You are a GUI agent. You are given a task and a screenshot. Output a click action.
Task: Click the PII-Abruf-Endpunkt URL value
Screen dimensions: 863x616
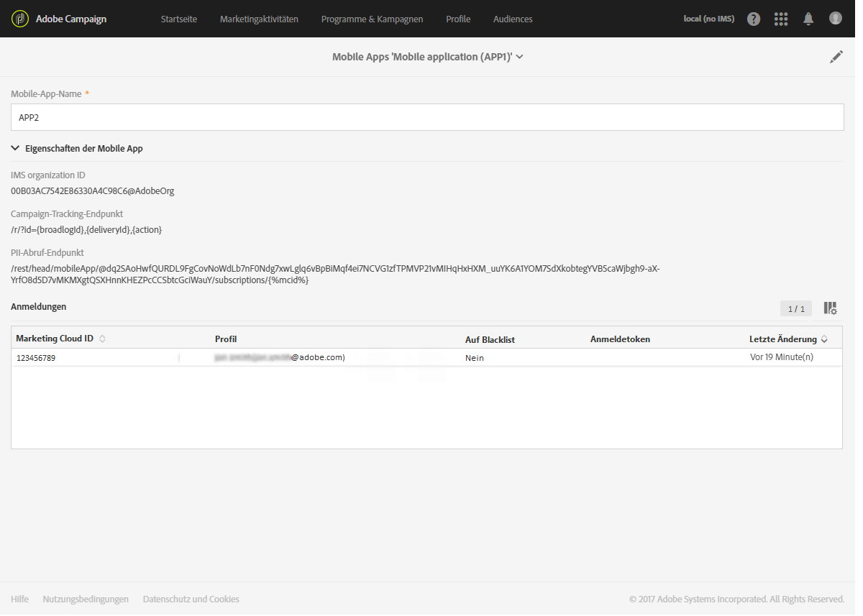point(335,275)
